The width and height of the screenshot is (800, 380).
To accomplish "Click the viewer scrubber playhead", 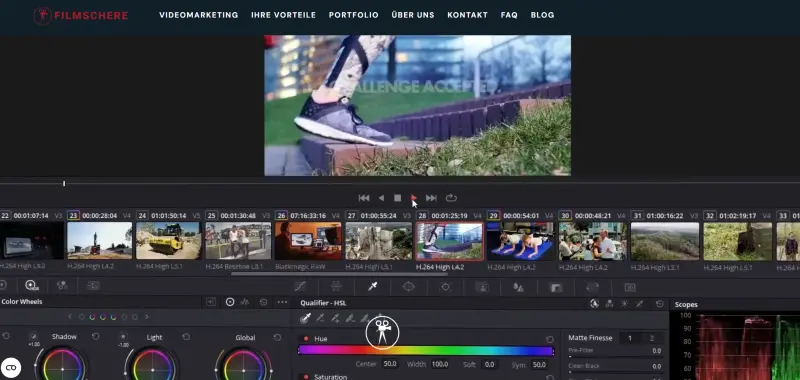I will coord(64,184).
